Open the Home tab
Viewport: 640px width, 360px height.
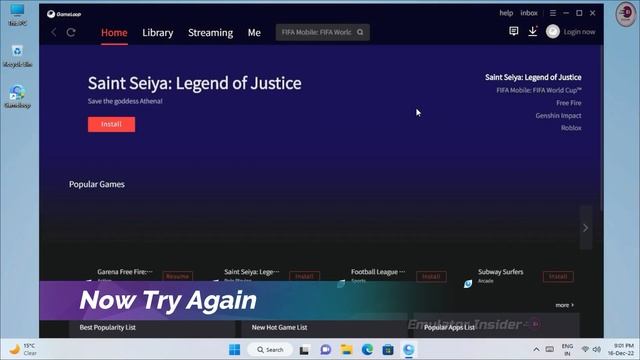pyautogui.click(x=114, y=33)
